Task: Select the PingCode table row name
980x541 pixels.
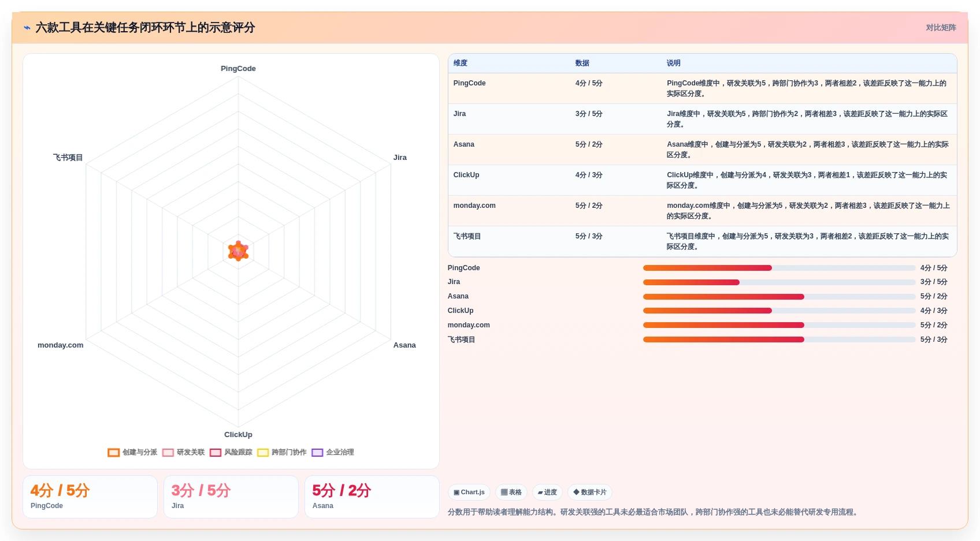Action: pyautogui.click(x=470, y=83)
